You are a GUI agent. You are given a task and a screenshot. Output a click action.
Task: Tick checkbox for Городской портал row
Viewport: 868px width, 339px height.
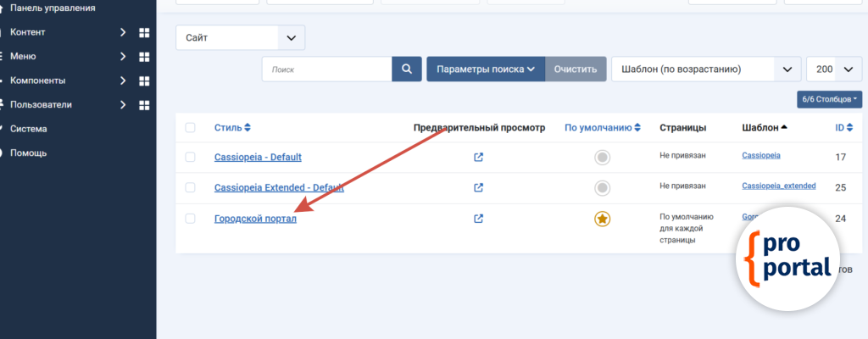tap(190, 219)
